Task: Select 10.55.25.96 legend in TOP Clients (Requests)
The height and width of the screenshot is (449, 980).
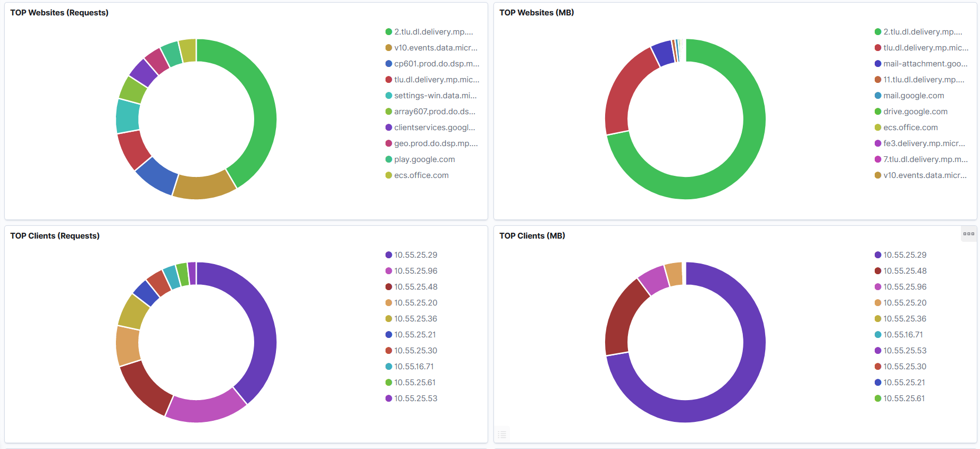Action: click(x=412, y=271)
